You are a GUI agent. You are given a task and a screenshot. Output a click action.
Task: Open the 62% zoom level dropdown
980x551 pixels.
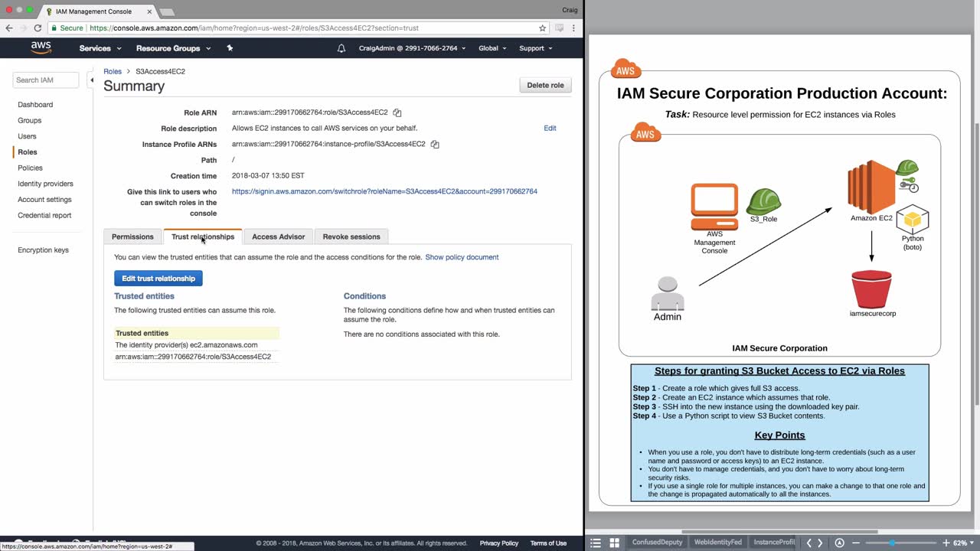pos(963,543)
